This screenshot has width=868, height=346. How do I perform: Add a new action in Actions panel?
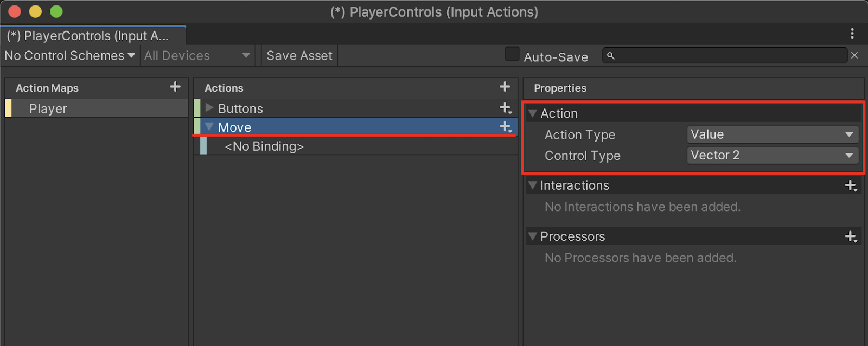[x=505, y=87]
